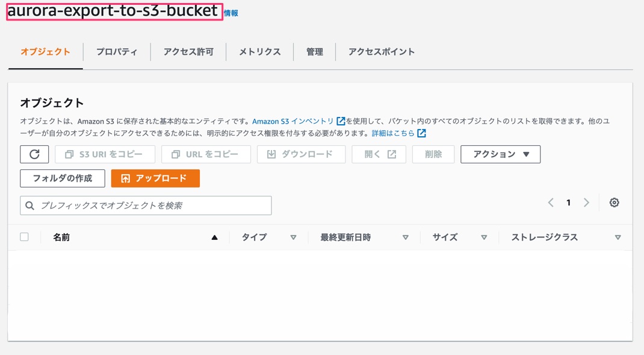Image resolution: width=644 pixels, height=355 pixels.
Task: Open the object list settings gear
Action: pos(614,203)
